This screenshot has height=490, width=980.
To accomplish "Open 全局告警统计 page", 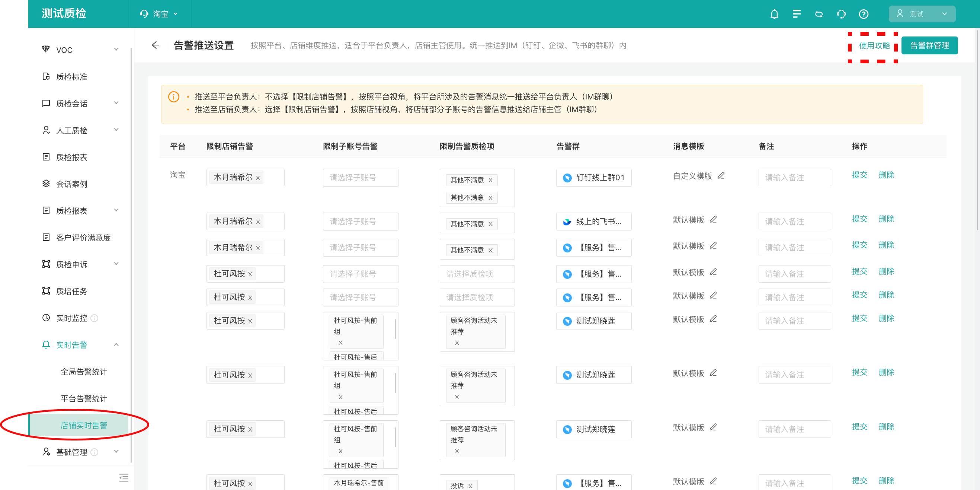I will click(x=84, y=372).
